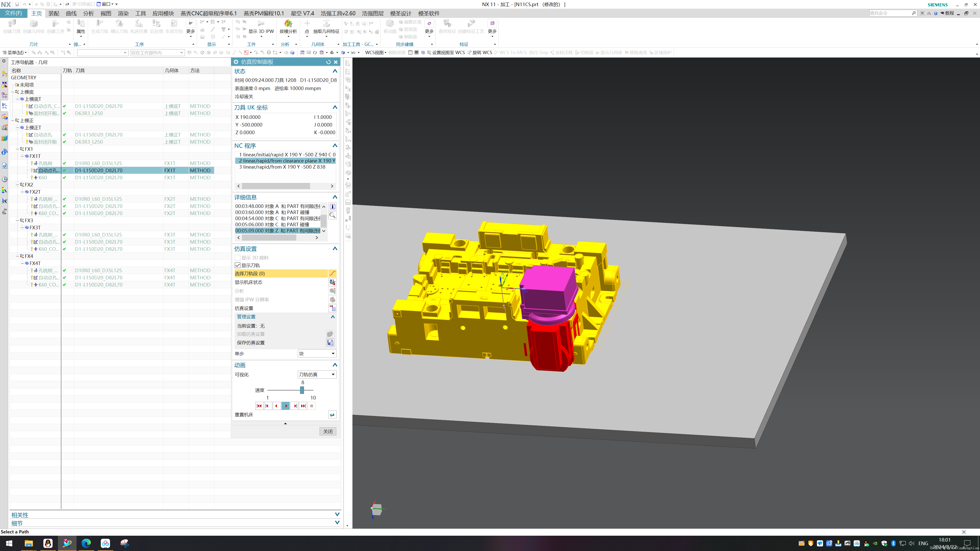The image size is (980, 551).
Task: Click the 保存仿真设置 save icon
Action: pos(330,343)
